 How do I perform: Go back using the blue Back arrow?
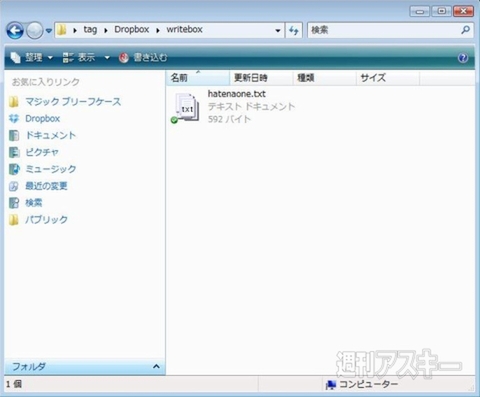pyautogui.click(x=15, y=31)
